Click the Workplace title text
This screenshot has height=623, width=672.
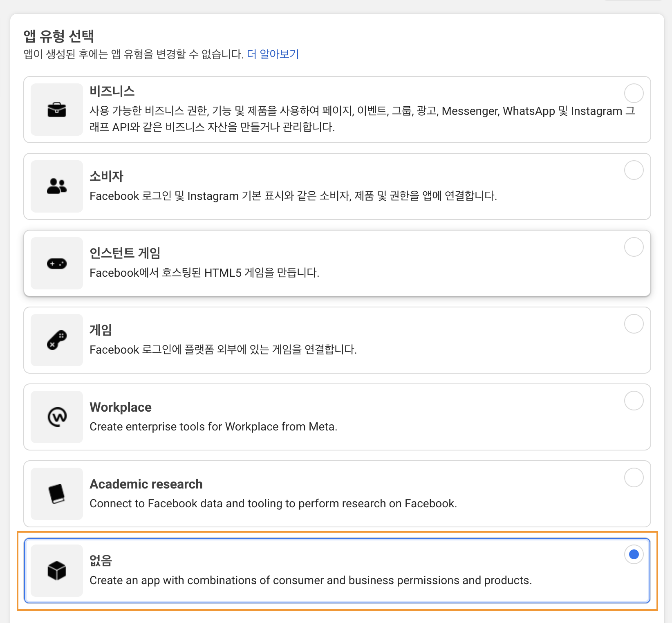[x=121, y=407]
